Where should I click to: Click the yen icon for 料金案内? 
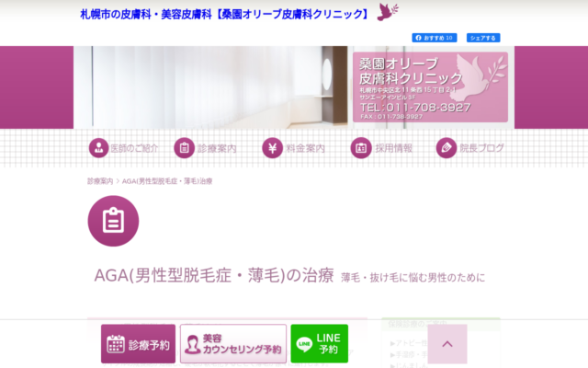[272, 148]
